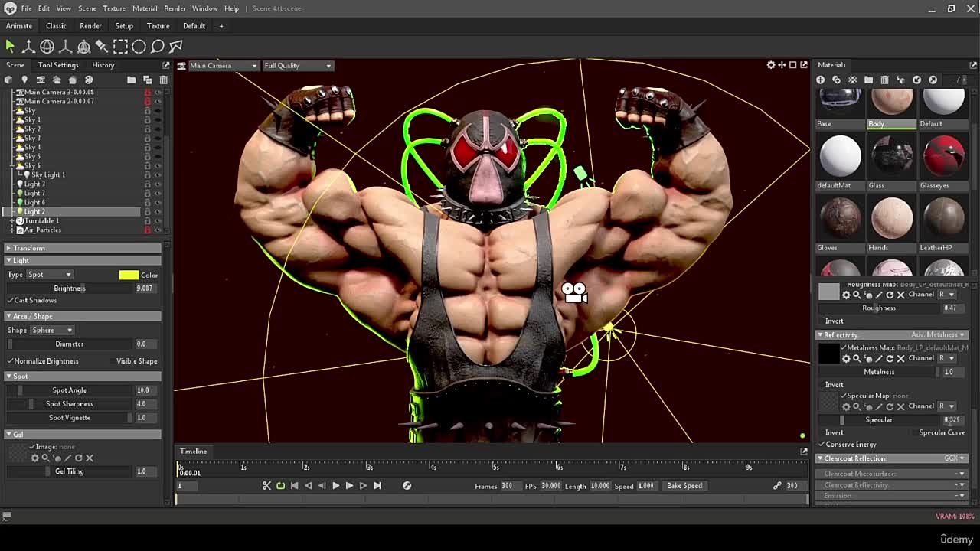Image resolution: width=980 pixels, height=551 pixels.
Task: Add a new light with the bulb icon
Action: click(x=24, y=80)
